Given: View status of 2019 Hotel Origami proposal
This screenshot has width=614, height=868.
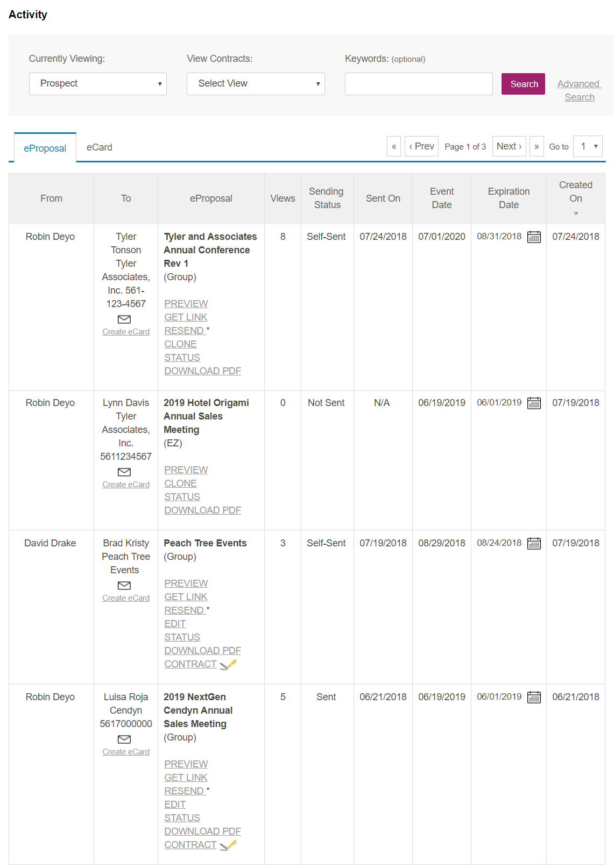Looking at the screenshot, I should click(x=182, y=497).
